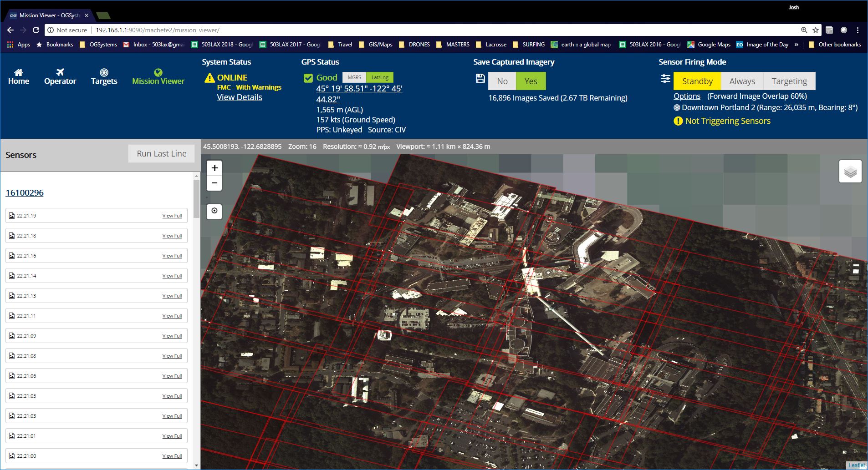
Task: Expand the hidden bookmarks overflow chevron
Action: click(796, 45)
